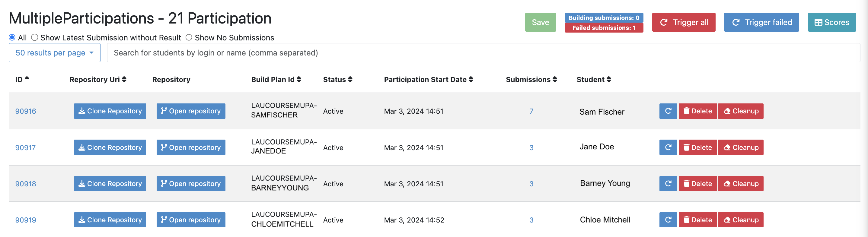Sort by Status column
This screenshot has width=868, height=237.
(338, 79)
